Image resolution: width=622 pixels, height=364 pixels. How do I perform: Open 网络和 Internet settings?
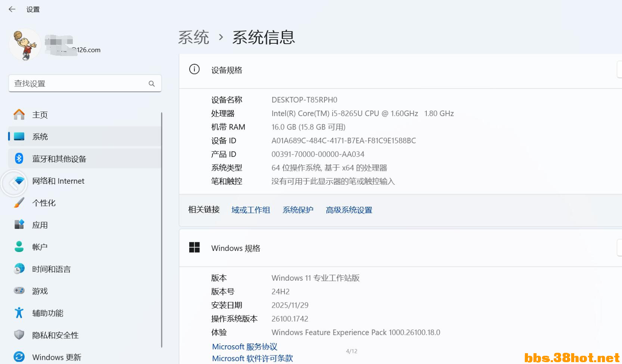85,181
